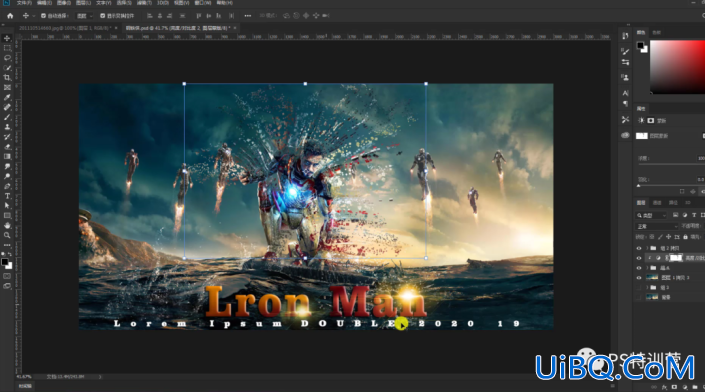Open the Paragraph panel icon in dock
The height and width of the screenshot is (392, 705).
(625, 104)
